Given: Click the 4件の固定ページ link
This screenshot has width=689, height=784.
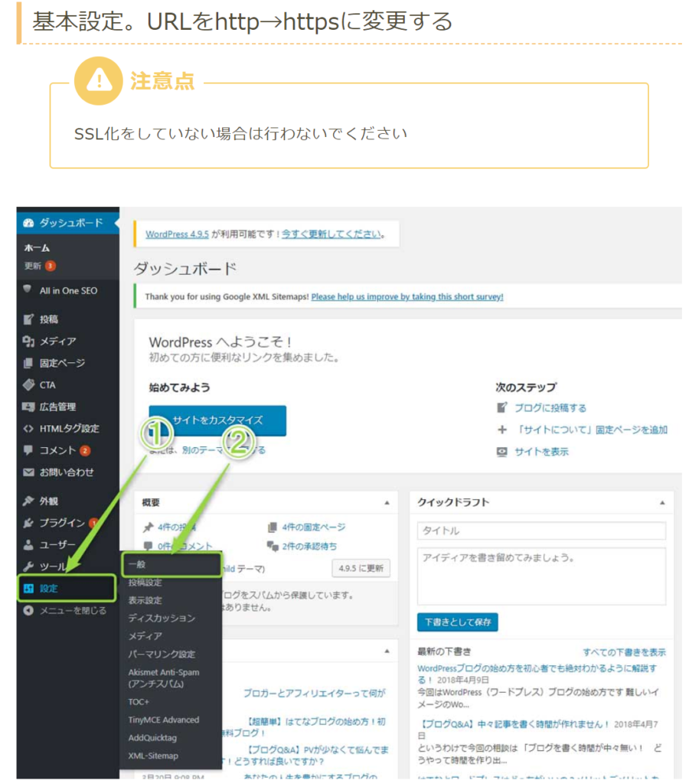Looking at the screenshot, I should tap(314, 527).
